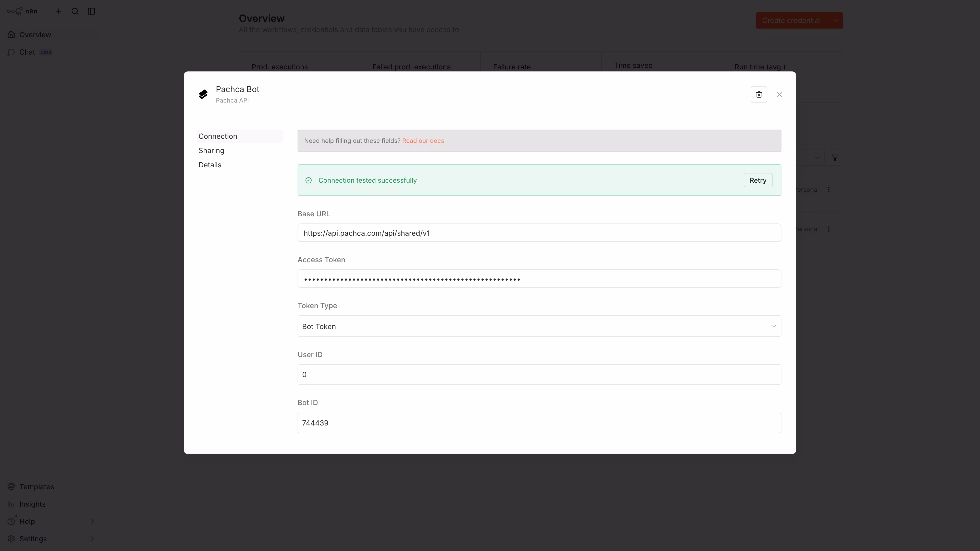Screen dimensions: 980x551
Task: Expand the Create credential dropdown arrow
Action: click(835, 20)
